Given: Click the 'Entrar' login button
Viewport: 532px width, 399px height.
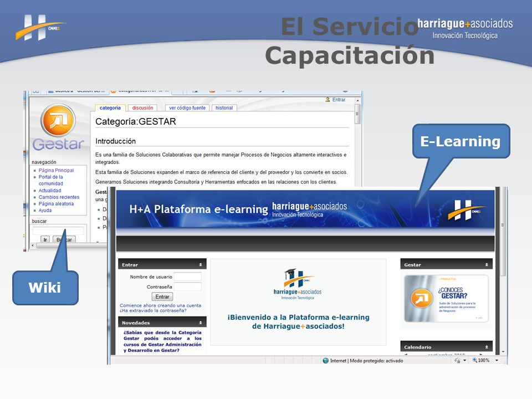Looking at the screenshot, I should (x=162, y=297).
